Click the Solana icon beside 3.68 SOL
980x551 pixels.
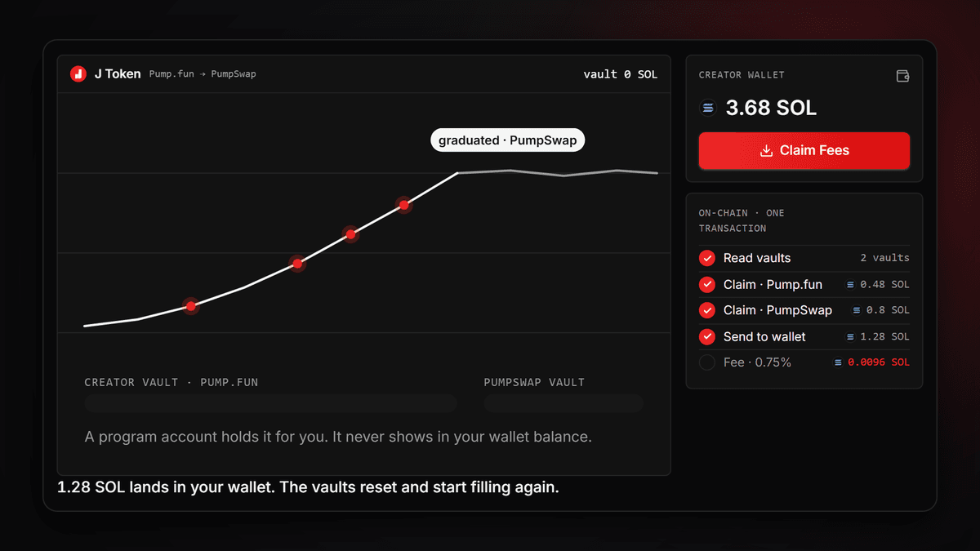[x=708, y=108]
